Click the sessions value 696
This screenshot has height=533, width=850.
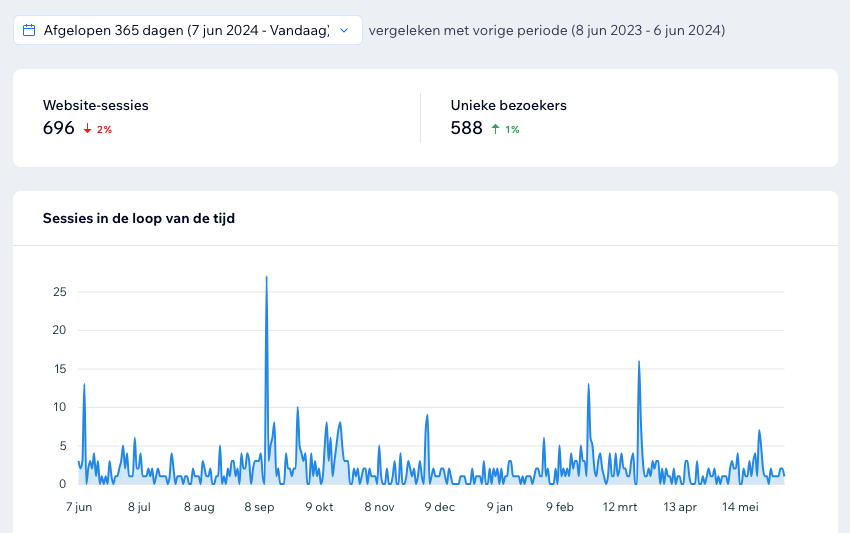click(59, 128)
